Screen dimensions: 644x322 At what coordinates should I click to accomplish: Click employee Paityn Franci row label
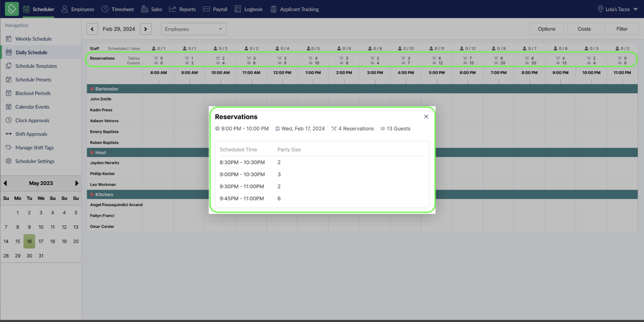click(102, 216)
